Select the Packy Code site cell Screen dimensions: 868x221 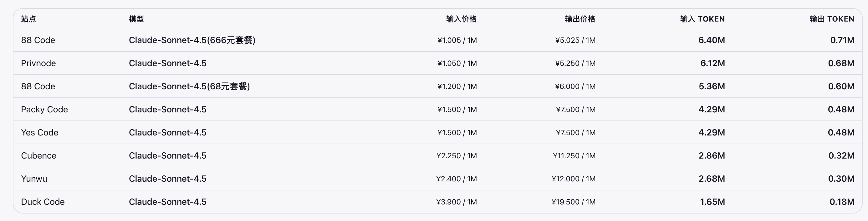[x=44, y=109]
